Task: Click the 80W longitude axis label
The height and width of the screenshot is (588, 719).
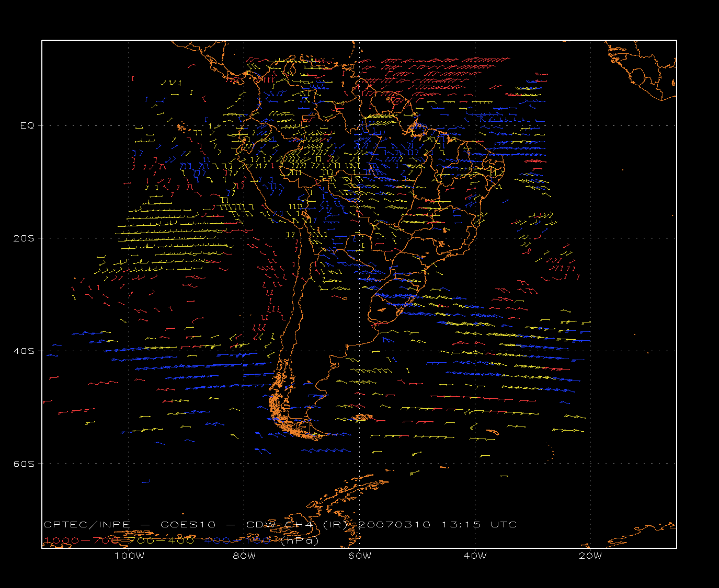Action: pyautogui.click(x=244, y=556)
